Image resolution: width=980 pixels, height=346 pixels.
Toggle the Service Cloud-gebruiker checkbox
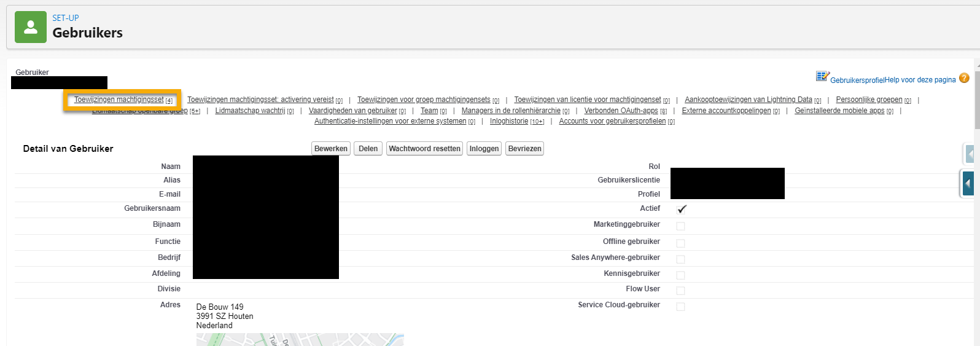[x=680, y=307]
